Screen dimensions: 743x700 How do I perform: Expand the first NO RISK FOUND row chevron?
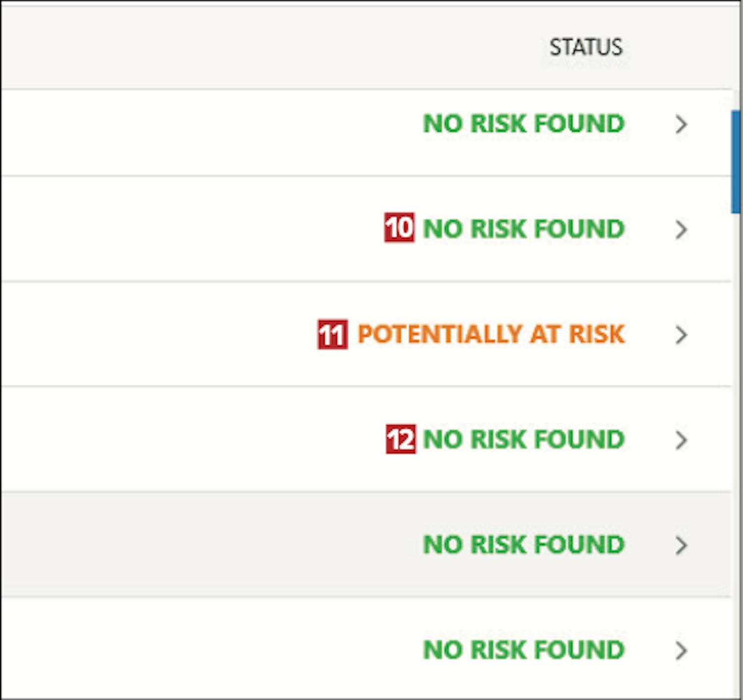point(682,124)
